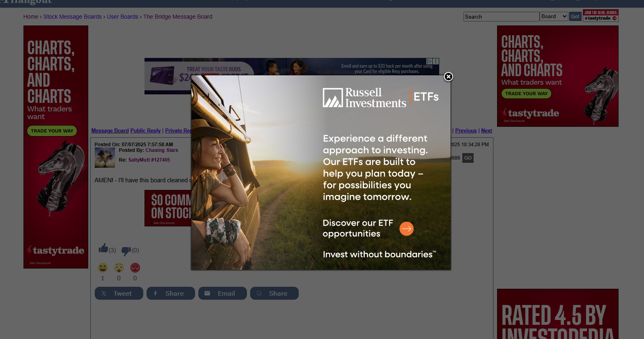Email this post button
Viewport: 644px width, 339px height.
222,293
